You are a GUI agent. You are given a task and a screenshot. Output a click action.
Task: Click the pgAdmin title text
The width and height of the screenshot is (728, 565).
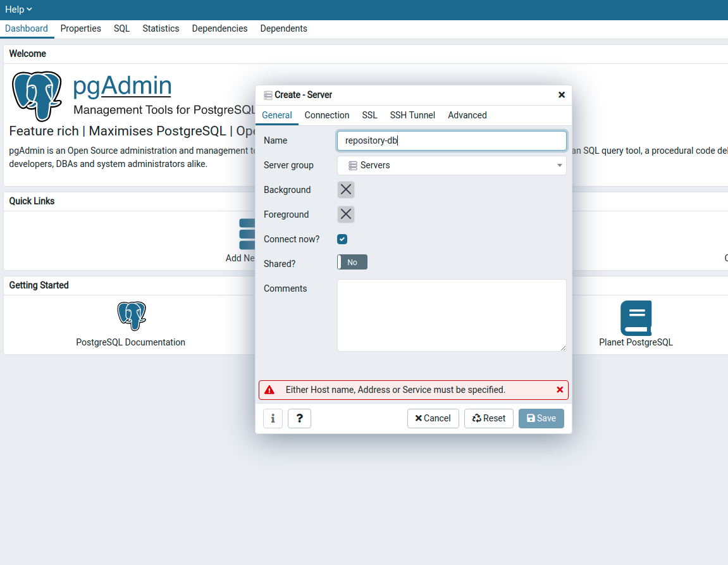click(123, 86)
